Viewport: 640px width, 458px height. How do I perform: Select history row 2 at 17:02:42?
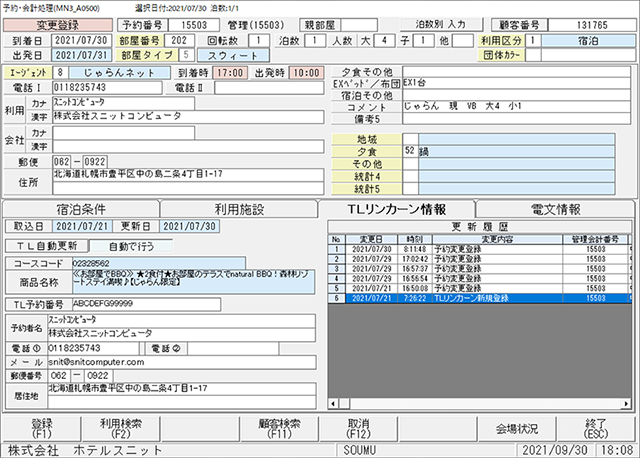tap(479, 259)
